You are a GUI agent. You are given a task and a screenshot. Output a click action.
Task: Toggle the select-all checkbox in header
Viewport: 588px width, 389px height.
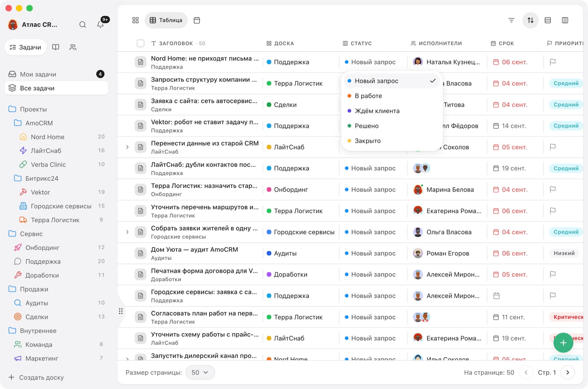tap(141, 44)
